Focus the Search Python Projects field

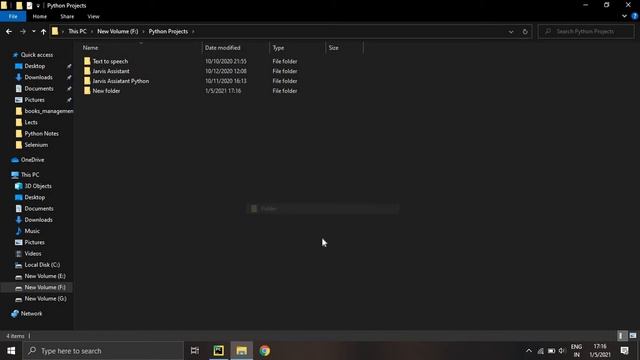pos(586,31)
